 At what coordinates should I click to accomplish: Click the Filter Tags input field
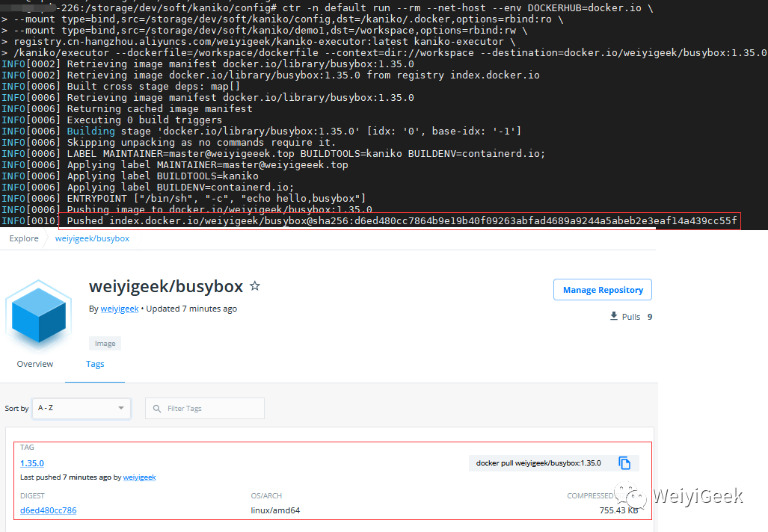(205, 408)
